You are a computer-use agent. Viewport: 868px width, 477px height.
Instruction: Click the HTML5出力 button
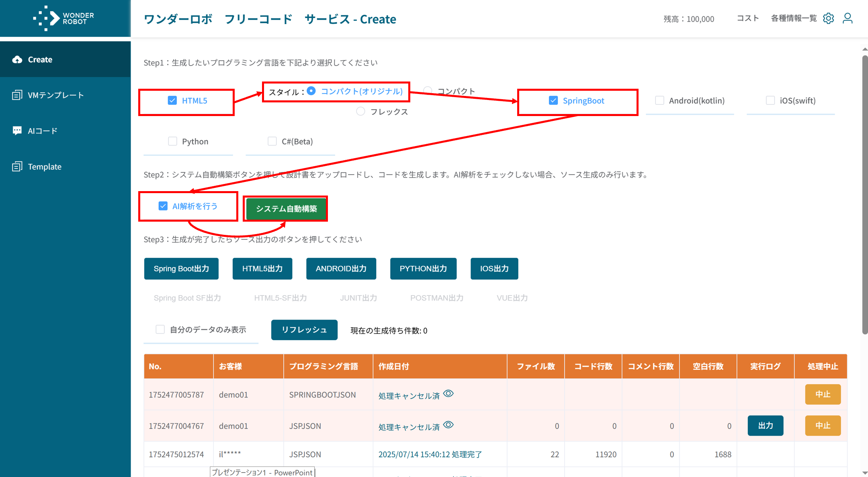pos(262,269)
